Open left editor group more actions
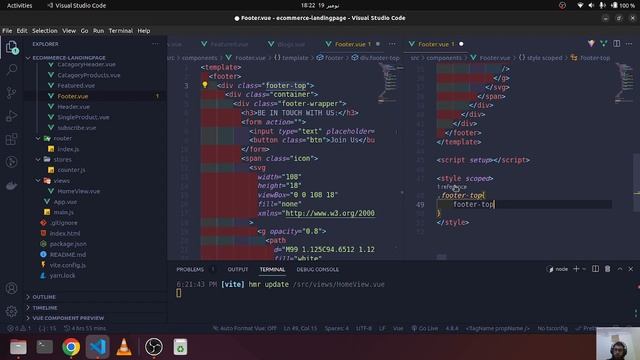Viewport: 640px width, 360px height. tap(392, 44)
